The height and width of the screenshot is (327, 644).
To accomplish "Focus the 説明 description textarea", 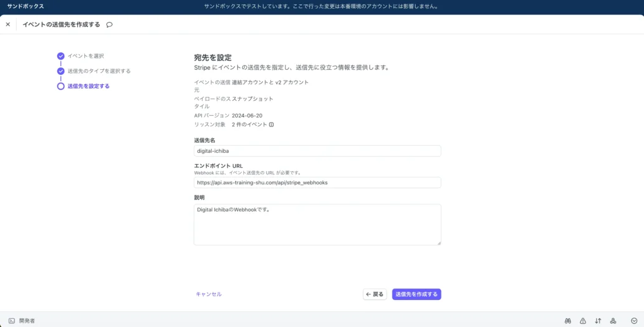I will click(317, 224).
